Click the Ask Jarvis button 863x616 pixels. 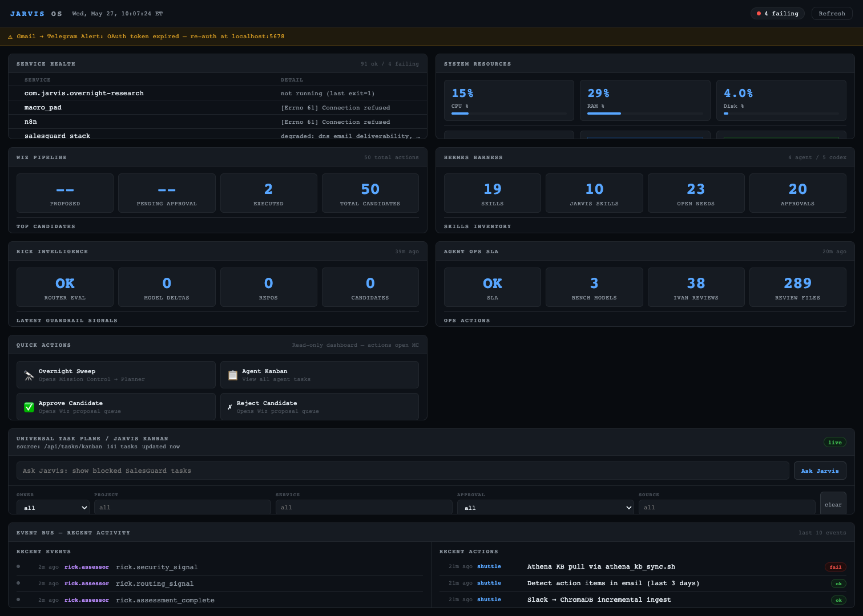click(820, 471)
